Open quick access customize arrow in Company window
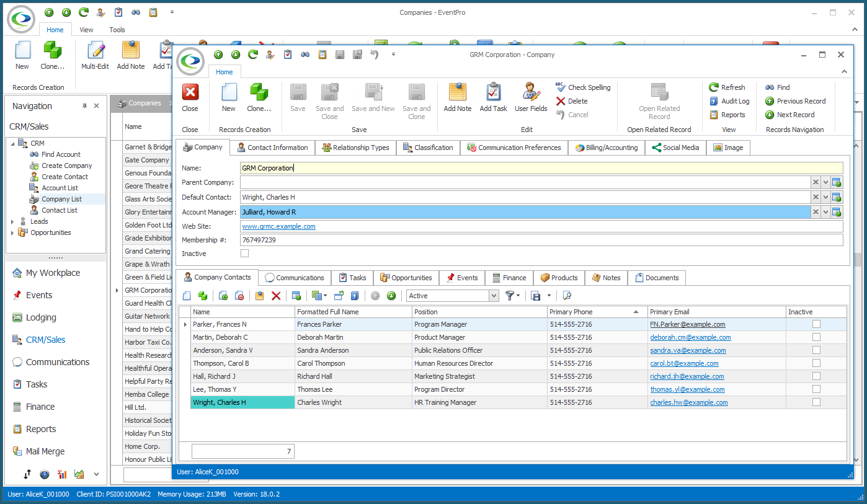 (x=393, y=55)
